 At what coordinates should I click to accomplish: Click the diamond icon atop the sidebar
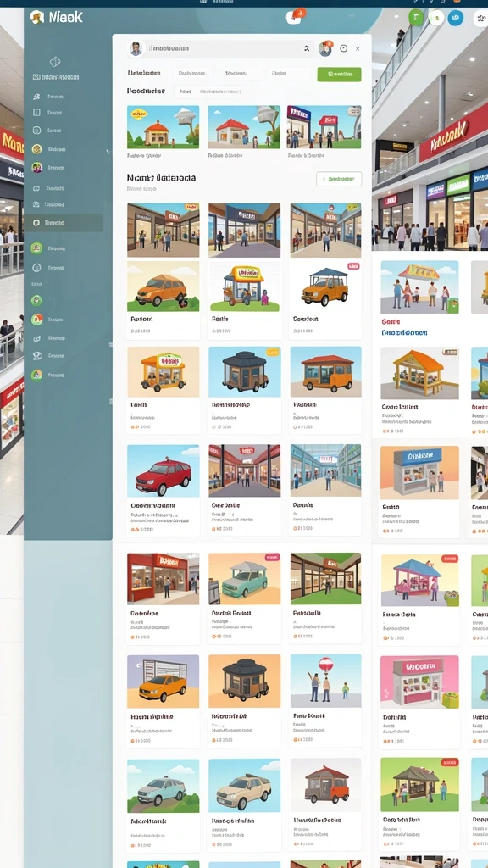[x=55, y=61]
